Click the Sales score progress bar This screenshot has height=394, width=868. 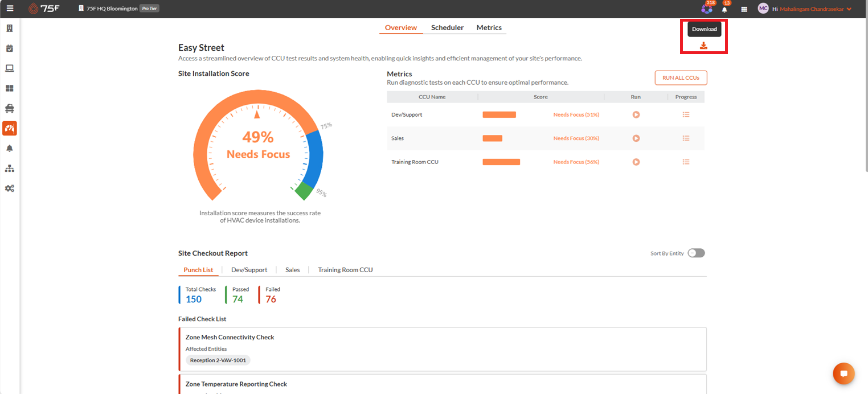click(493, 138)
